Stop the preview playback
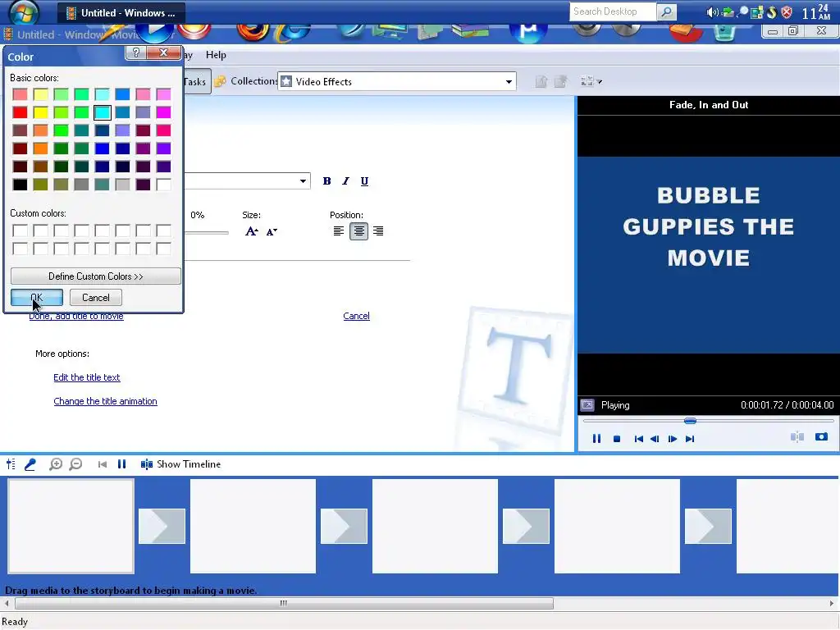 617,439
